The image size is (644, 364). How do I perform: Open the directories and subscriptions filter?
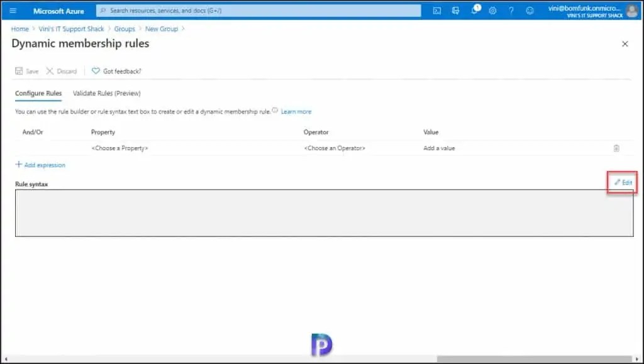(x=456, y=10)
